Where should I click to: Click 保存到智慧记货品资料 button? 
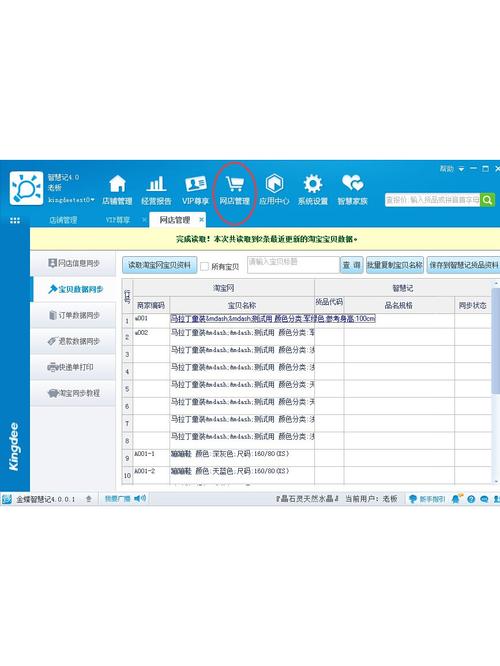pyautogui.click(x=463, y=265)
